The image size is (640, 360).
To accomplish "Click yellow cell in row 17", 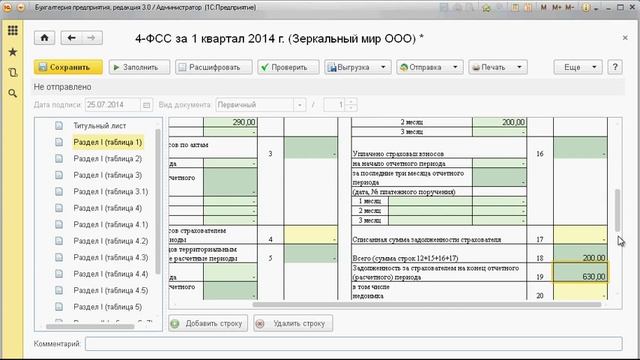I will [x=580, y=235].
